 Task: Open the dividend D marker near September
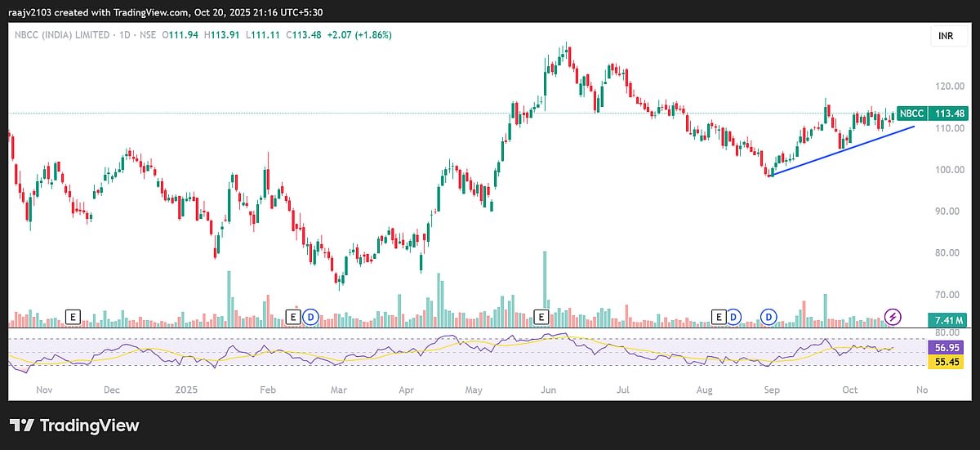point(768,316)
